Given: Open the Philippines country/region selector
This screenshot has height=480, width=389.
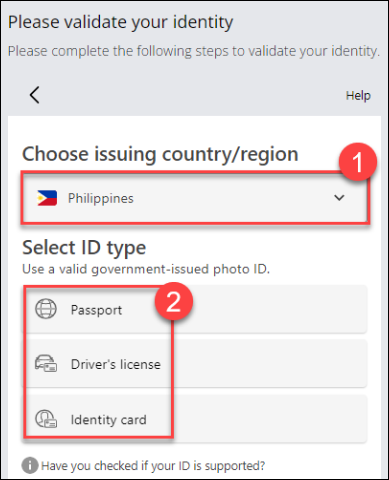Looking at the screenshot, I should click(x=195, y=198).
